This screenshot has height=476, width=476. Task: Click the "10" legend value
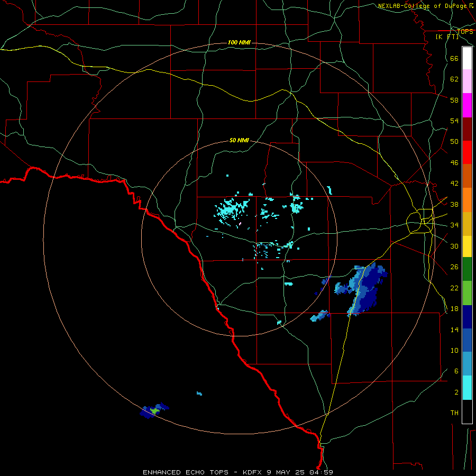click(x=454, y=350)
